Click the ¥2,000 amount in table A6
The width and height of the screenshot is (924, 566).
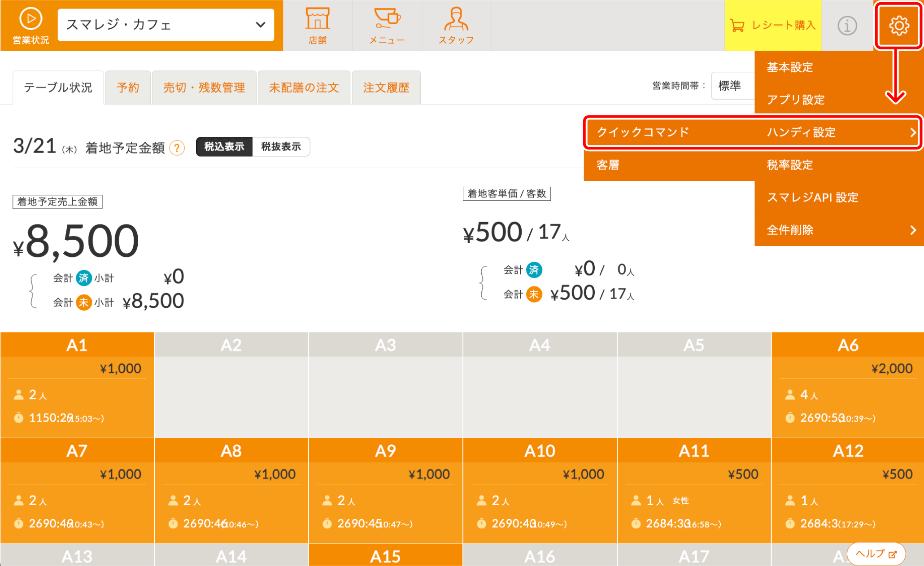point(892,369)
